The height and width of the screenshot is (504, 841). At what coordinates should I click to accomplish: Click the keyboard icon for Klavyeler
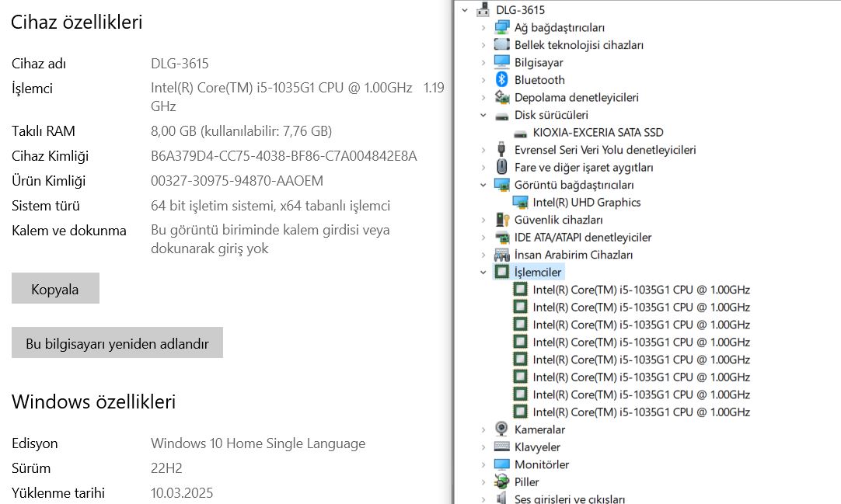[501, 447]
